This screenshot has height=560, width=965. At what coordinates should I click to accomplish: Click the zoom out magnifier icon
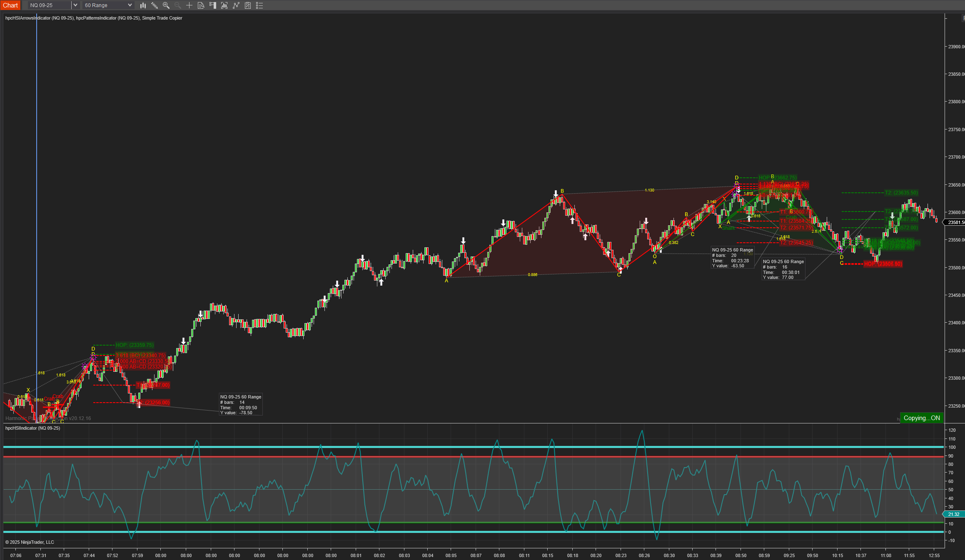(178, 5)
